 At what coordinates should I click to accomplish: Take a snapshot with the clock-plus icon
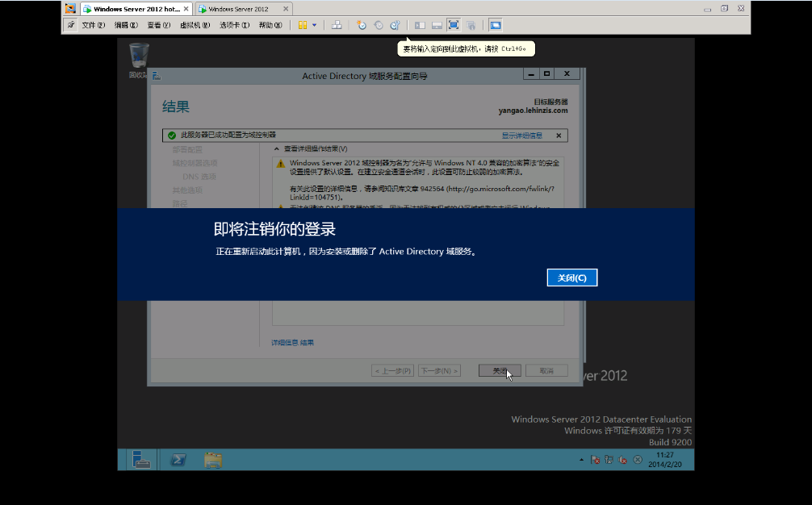pos(362,25)
